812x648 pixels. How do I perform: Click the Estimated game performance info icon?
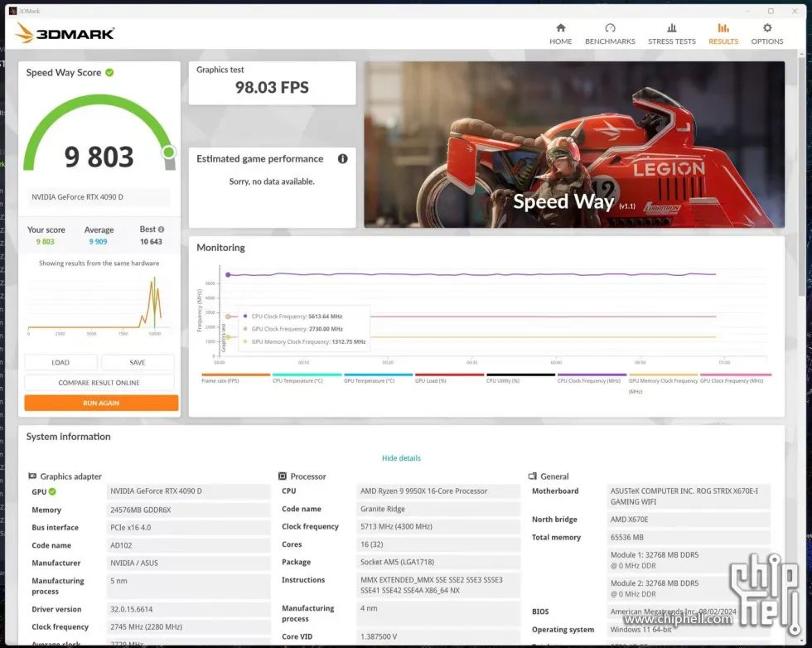pos(342,158)
